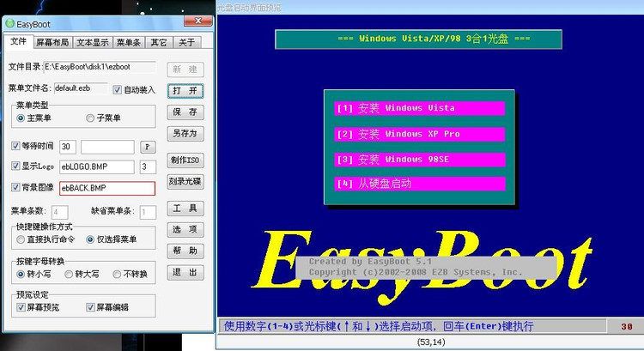This screenshot has width=644, height=351.
Task: Switch to the 文件 tab
Action: [19, 41]
